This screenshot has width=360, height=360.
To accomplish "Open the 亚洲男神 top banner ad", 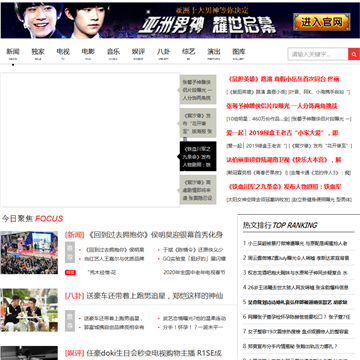I will (x=180, y=20).
